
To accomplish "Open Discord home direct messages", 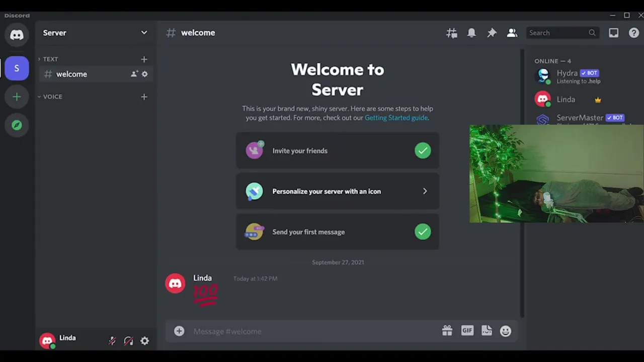I will pyautogui.click(x=17, y=35).
